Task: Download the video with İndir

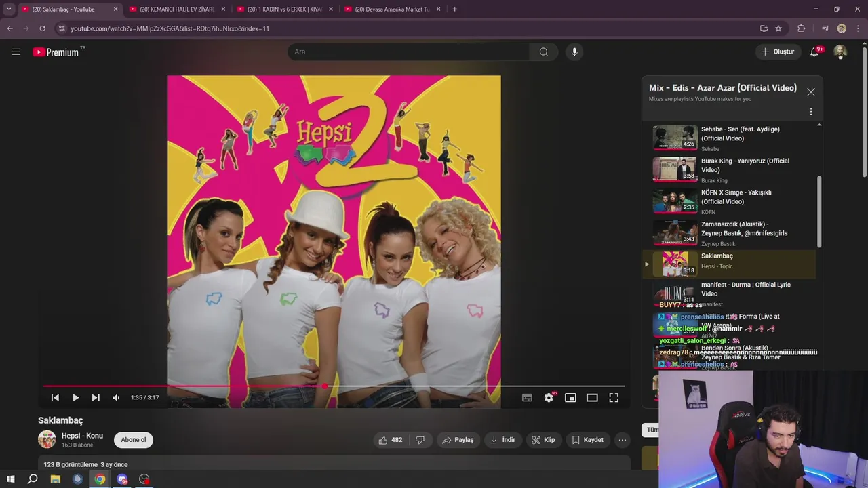Action: coord(502,440)
